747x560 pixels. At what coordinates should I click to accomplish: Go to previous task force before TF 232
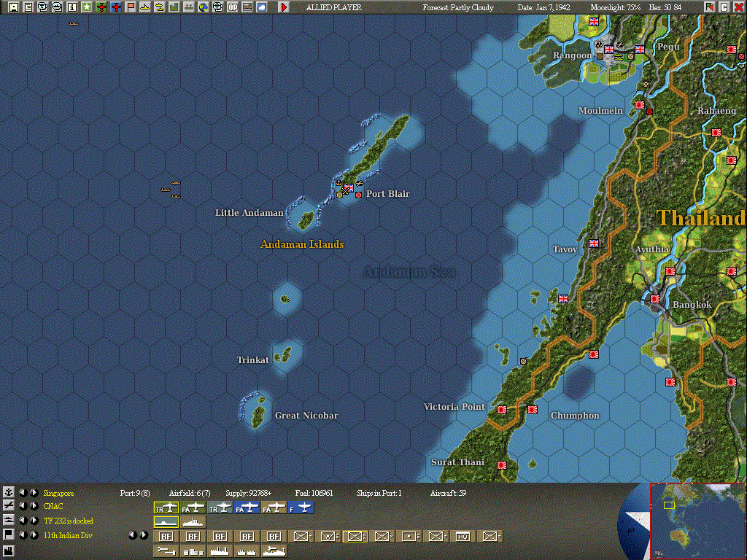[23, 521]
